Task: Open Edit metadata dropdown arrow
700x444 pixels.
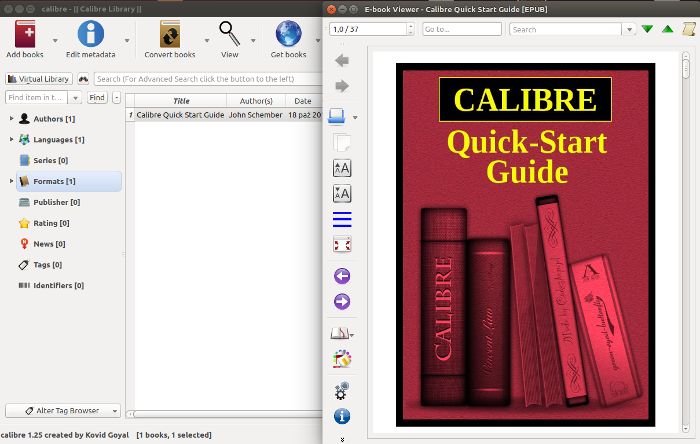Action: [127, 41]
